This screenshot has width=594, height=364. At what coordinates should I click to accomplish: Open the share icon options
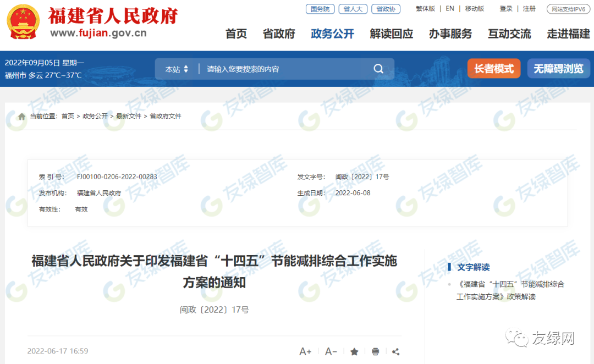pos(395,351)
